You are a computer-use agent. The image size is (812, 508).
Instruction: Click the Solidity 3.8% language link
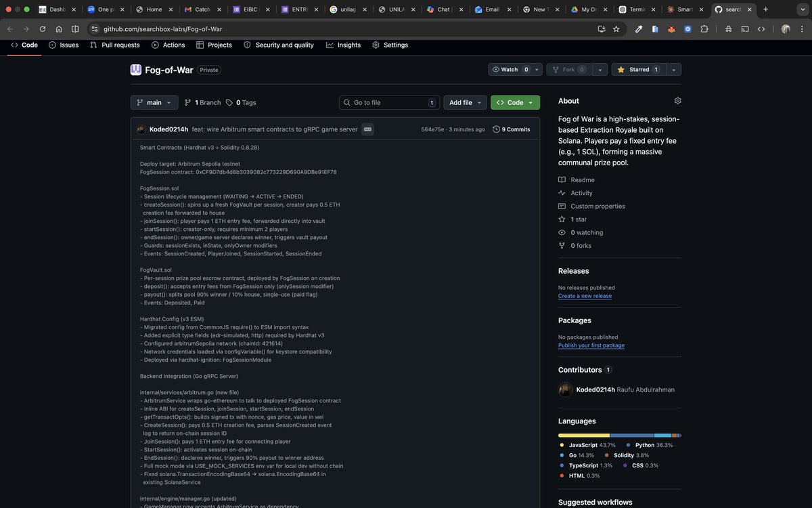click(x=627, y=455)
